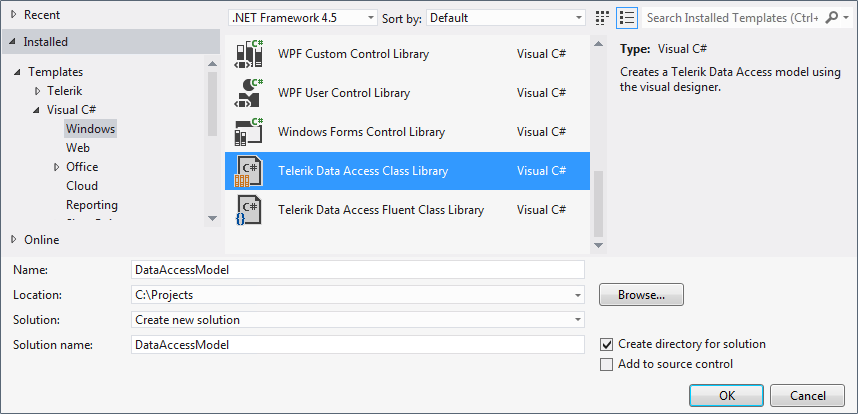Enable Add to source control checkbox
The image size is (858, 414).
[606, 364]
